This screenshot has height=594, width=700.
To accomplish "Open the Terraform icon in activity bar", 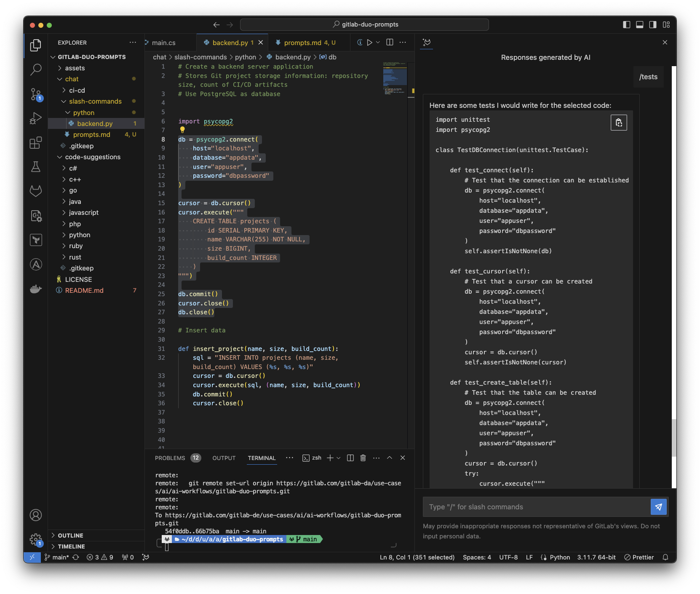I will point(36,240).
